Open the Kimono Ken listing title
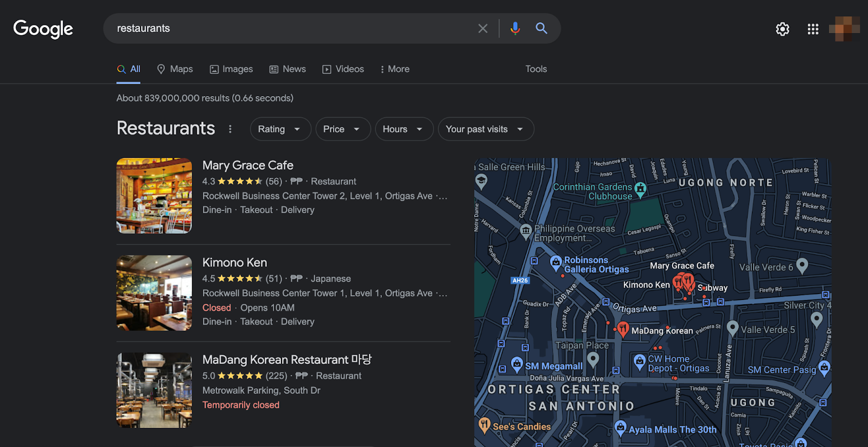 pos(235,263)
